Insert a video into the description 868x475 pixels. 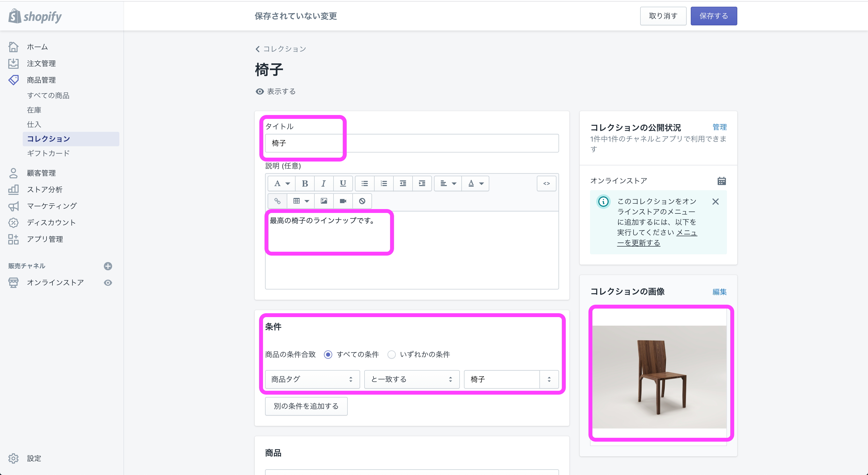click(343, 201)
